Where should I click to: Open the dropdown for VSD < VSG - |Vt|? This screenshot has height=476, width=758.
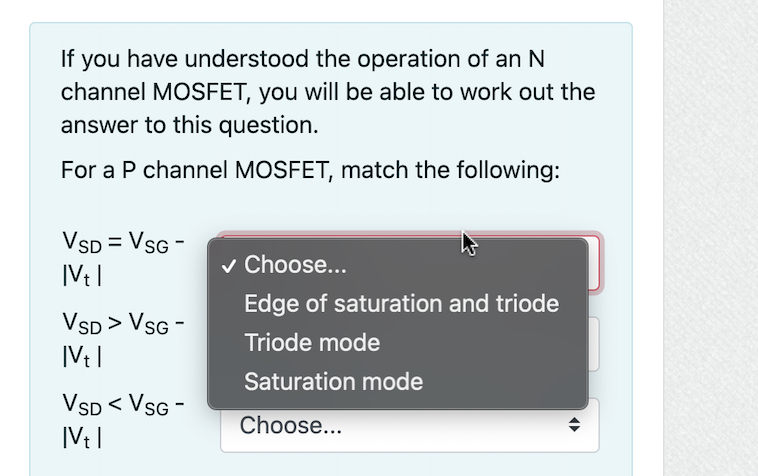pos(409,425)
